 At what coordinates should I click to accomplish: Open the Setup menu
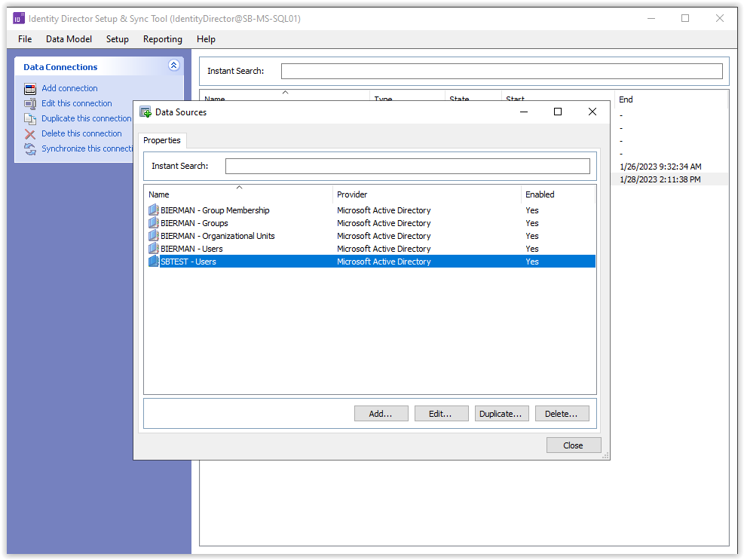tap(117, 39)
